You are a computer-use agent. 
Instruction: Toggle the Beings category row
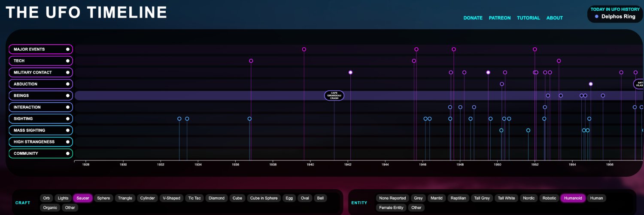41,95
